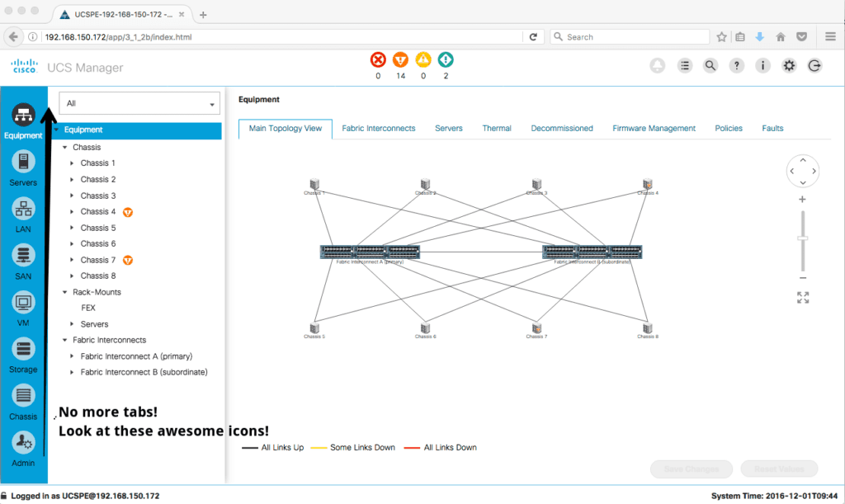The width and height of the screenshot is (845, 504).
Task: Open the Firmware Management tab
Action: (x=654, y=129)
